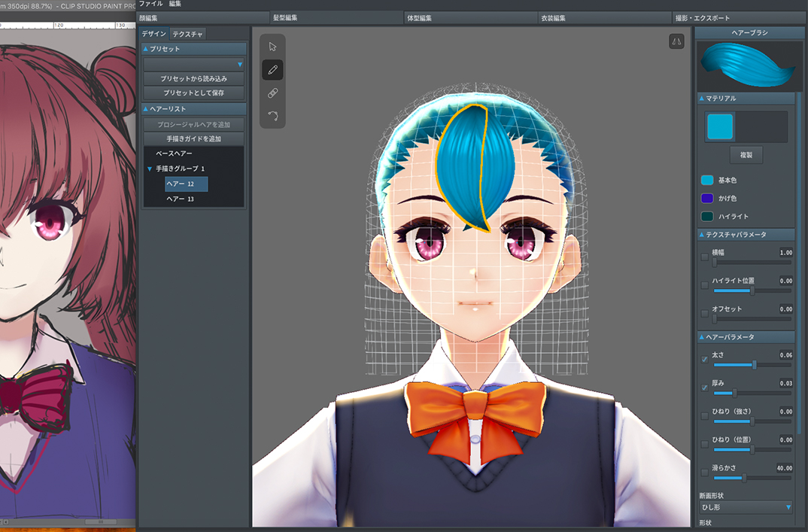Open the ハイライト highlight color swatch
This screenshot has height=532, width=808.
707,217
